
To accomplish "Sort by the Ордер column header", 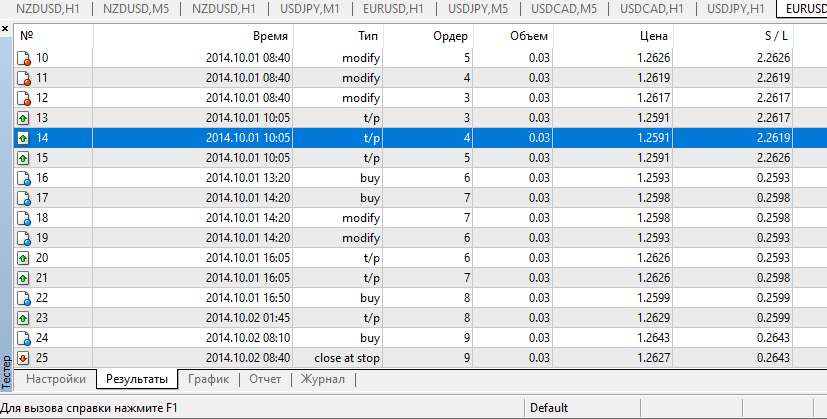I will pyautogui.click(x=428, y=36).
